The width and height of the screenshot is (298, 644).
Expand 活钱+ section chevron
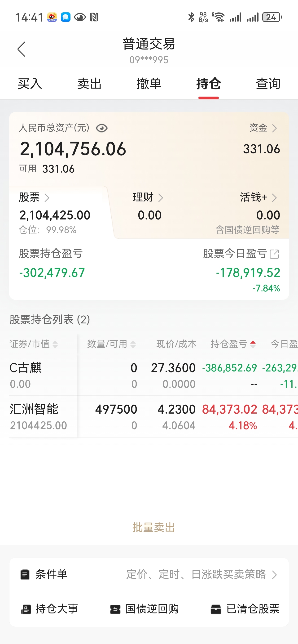pyautogui.click(x=274, y=198)
